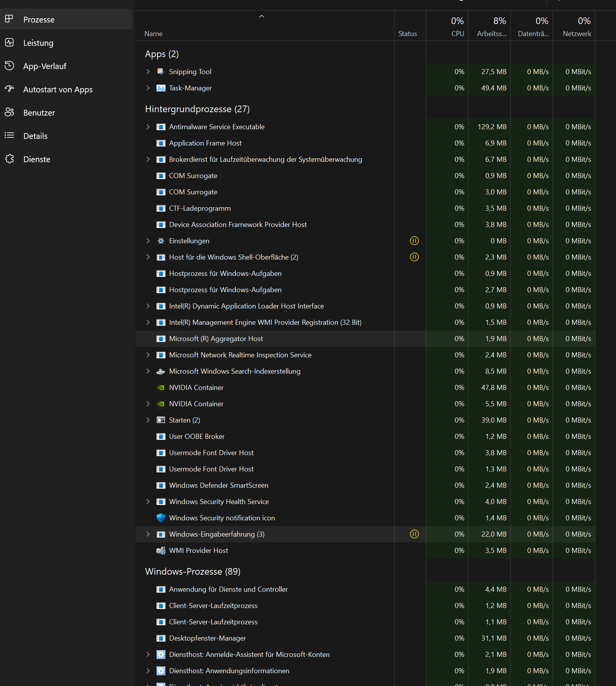Select Intel(R) Management Engine WMI Provider row

point(365,322)
